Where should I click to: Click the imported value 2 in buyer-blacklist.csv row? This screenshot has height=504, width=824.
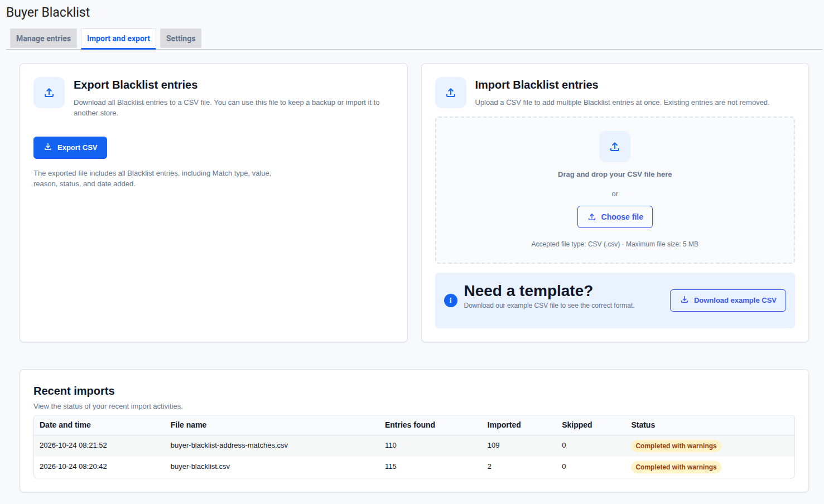click(x=490, y=467)
